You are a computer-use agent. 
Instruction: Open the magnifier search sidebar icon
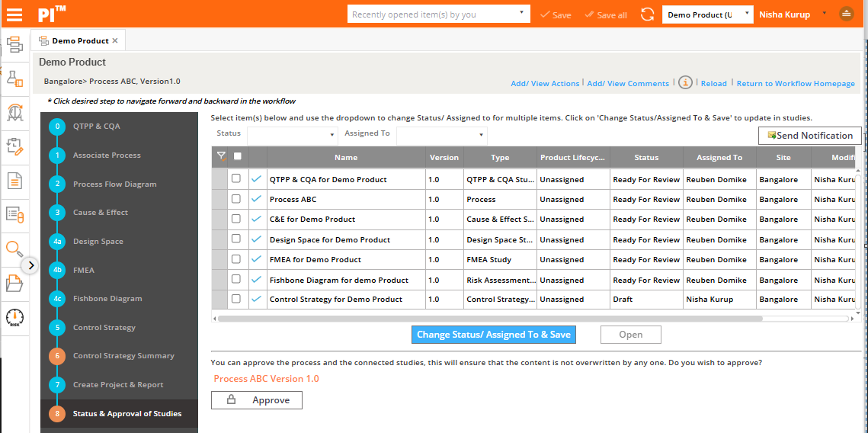pos(14,249)
